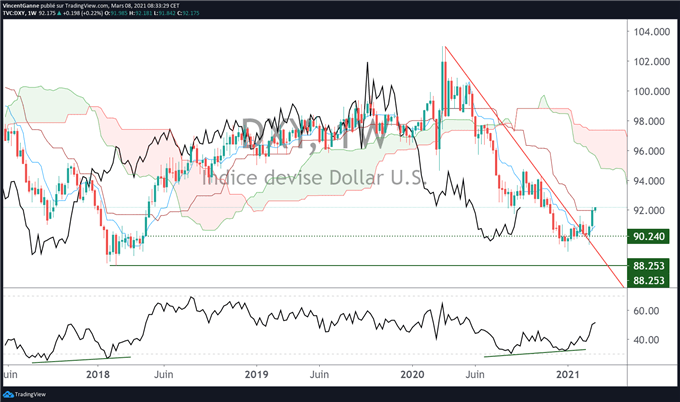Click the 2019 label on time axis
This screenshot has width=680, height=402.
click(256, 374)
